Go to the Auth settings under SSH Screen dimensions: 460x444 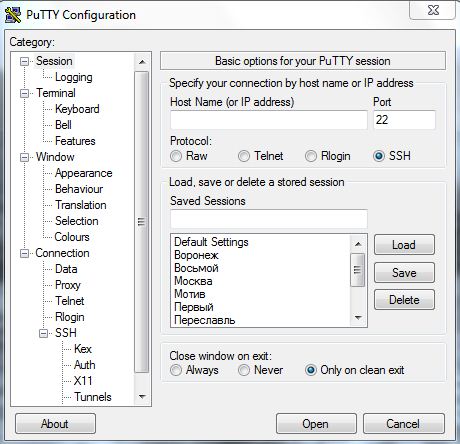85,365
